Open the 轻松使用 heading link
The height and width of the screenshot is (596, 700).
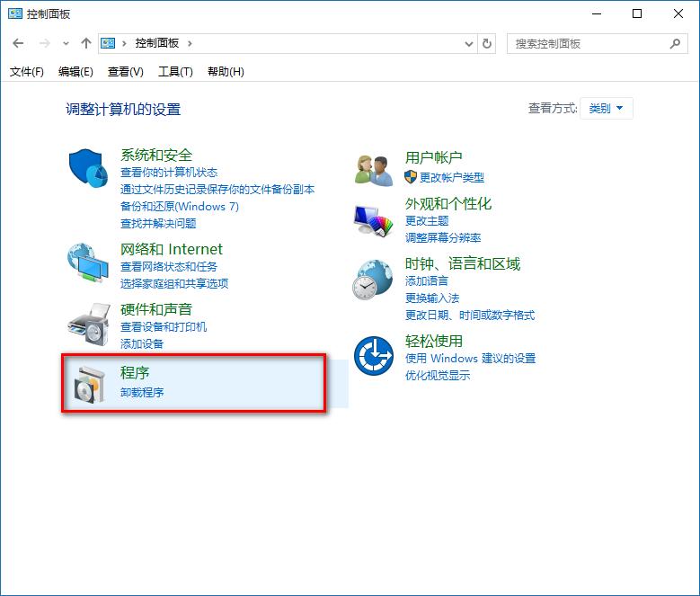433,341
